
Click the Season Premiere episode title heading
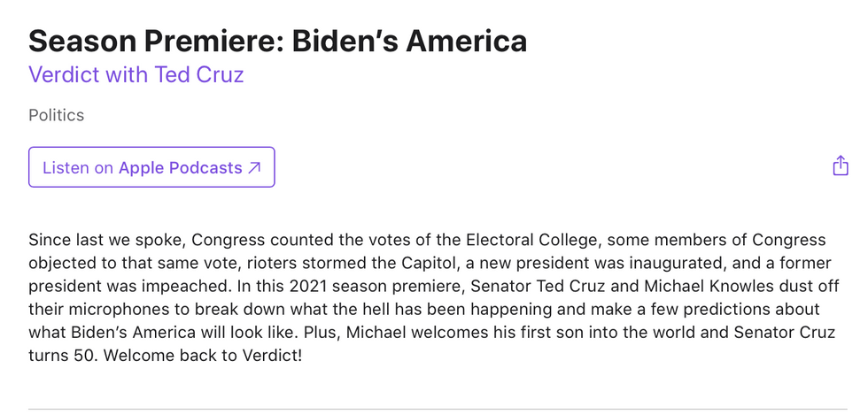[277, 41]
